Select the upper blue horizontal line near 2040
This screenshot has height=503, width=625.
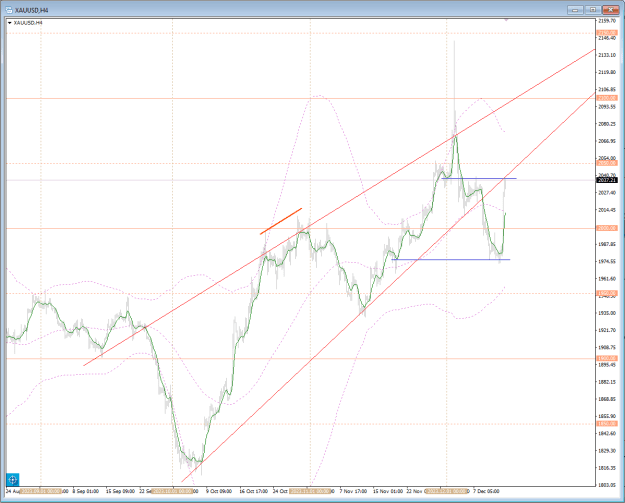point(479,179)
